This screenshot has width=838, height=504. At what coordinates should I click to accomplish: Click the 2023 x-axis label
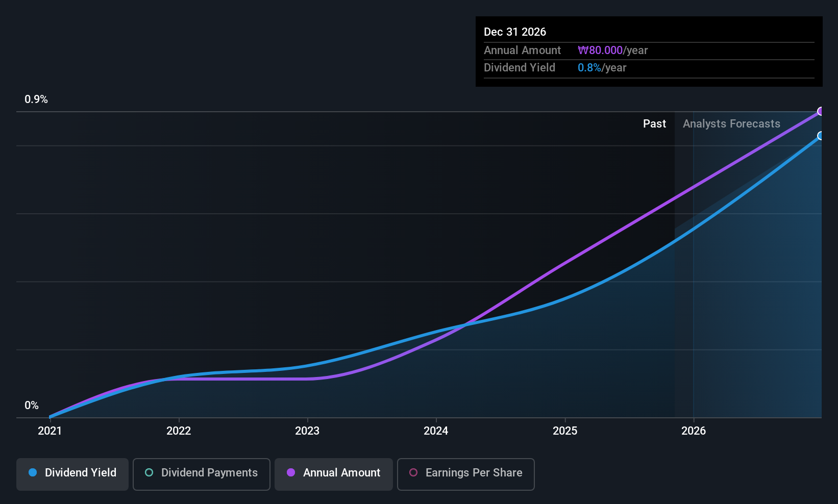click(x=307, y=431)
